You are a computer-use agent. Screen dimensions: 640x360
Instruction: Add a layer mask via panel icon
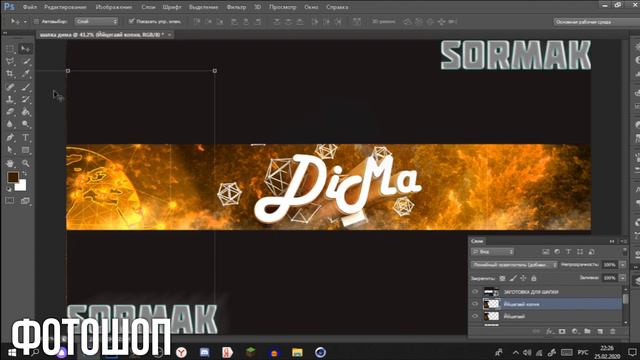562,331
